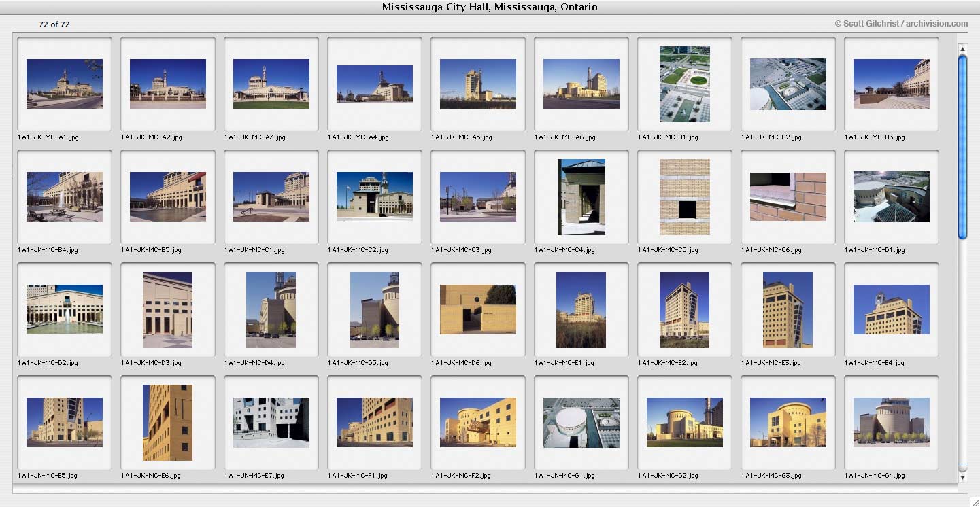Click filename label 1A1-JK-MC-E7.jpg

point(255,476)
